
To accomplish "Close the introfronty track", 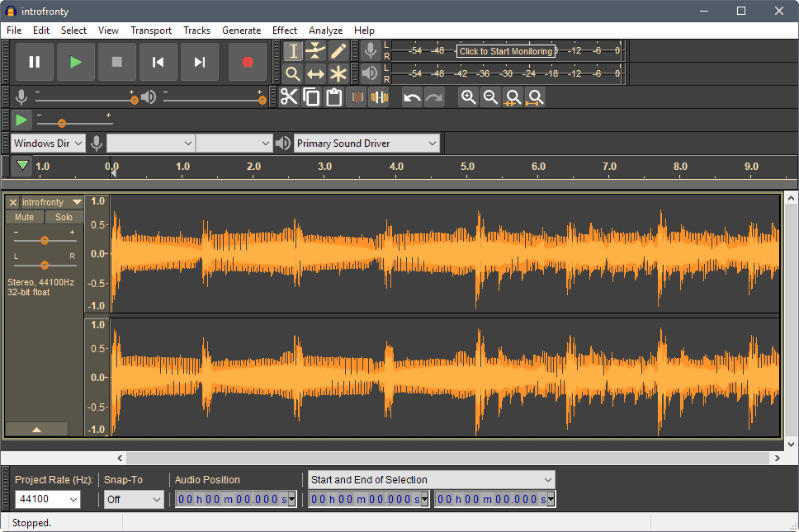I will (x=12, y=202).
